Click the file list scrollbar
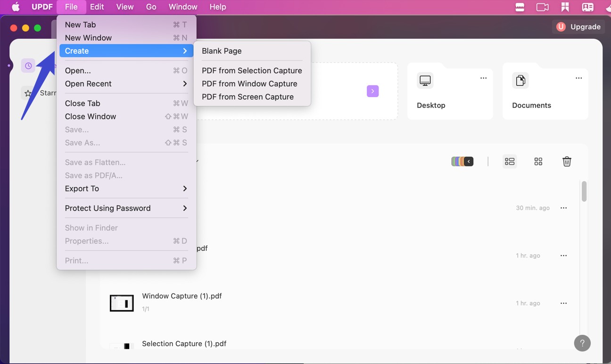Screen dimensions: 611x364 [584, 191]
